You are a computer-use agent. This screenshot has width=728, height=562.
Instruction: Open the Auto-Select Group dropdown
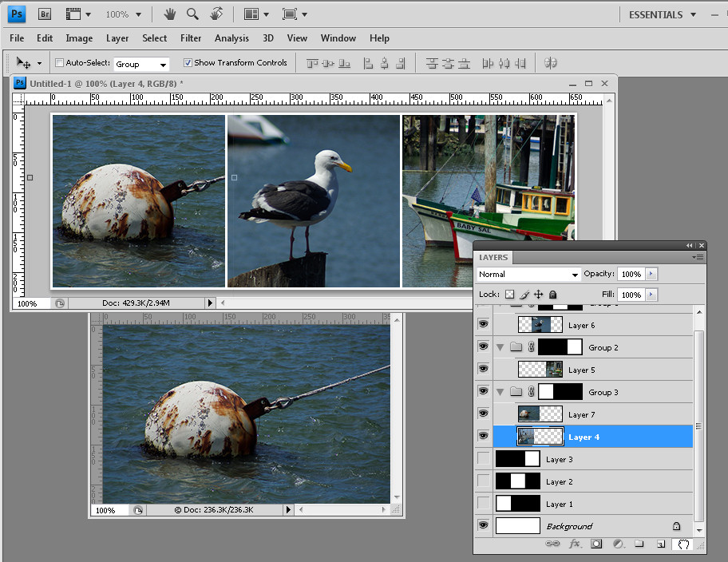point(141,64)
